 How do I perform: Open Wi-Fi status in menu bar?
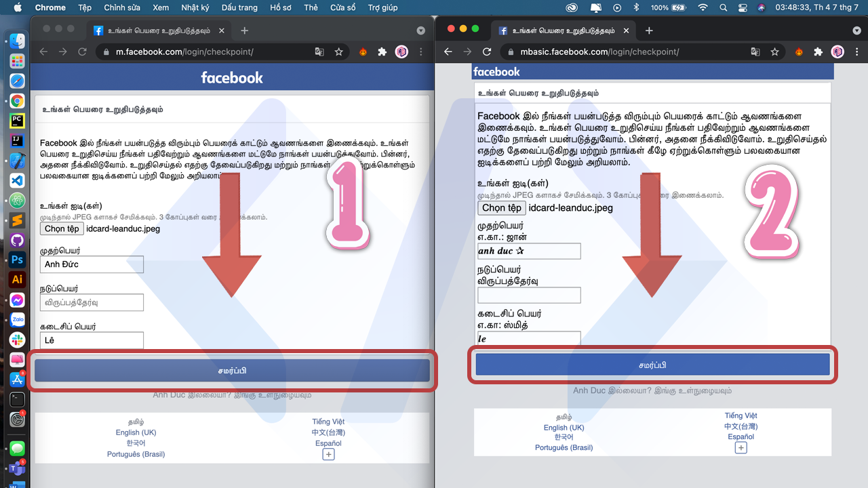[703, 7]
